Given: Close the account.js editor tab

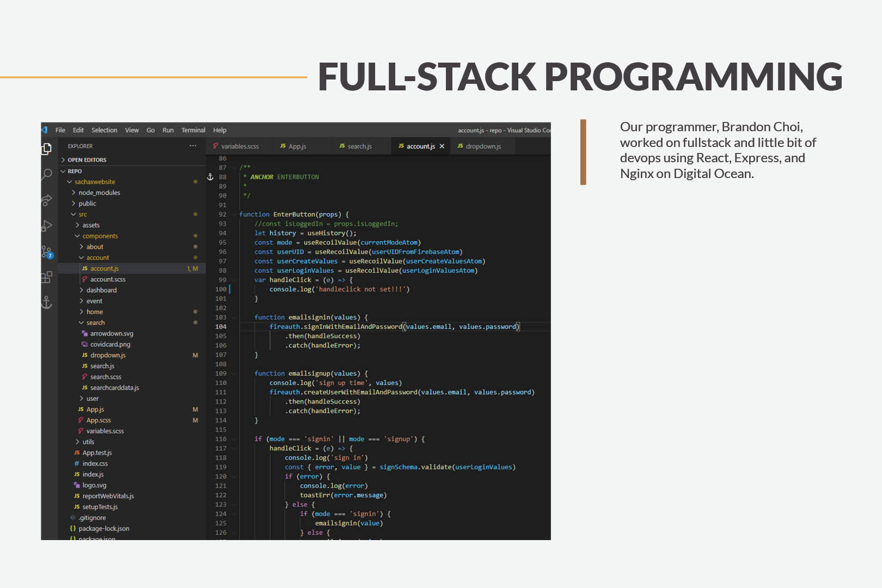Looking at the screenshot, I should point(442,146).
